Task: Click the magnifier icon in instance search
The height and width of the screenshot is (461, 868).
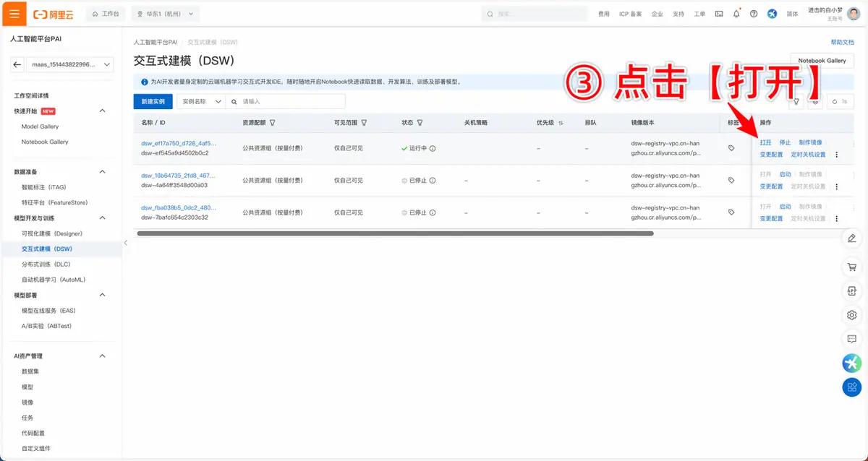Action: [x=234, y=102]
